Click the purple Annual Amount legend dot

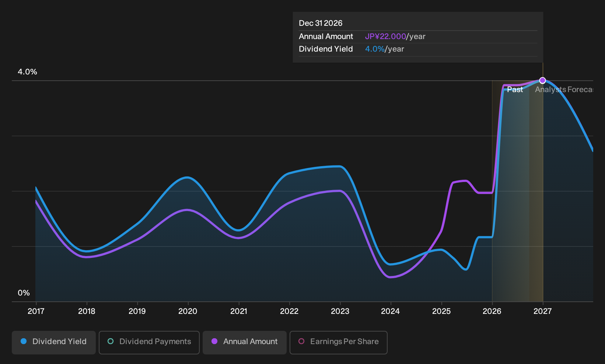coord(214,342)
